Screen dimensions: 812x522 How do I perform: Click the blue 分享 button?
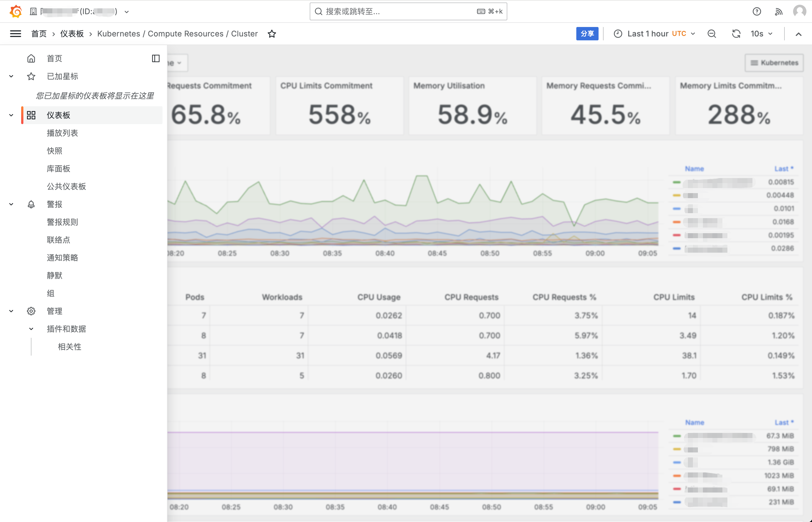[587, 34]
